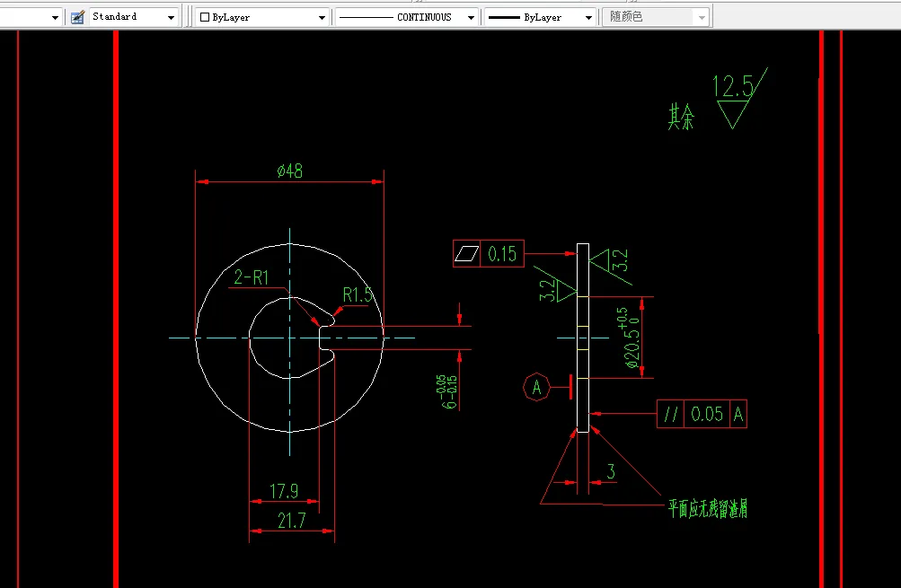Select the plate side-view rectangle
The width and height of the screenshot is (901, 588).
[x=583, y=338]
